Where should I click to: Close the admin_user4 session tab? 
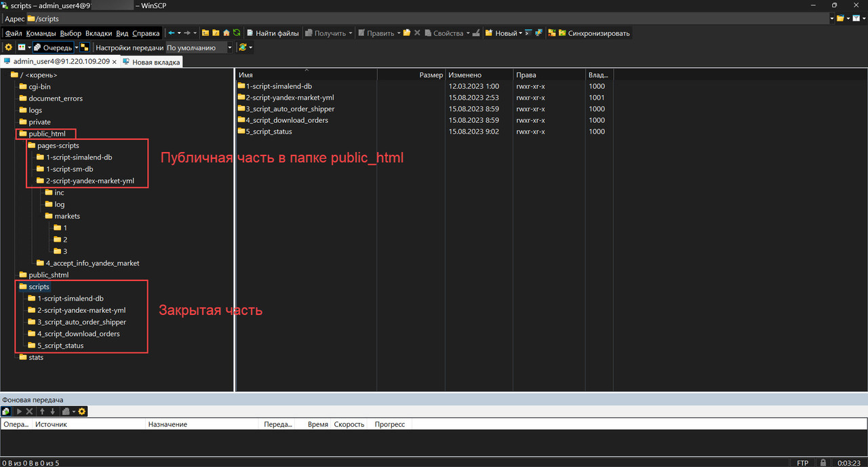(115, 62)
